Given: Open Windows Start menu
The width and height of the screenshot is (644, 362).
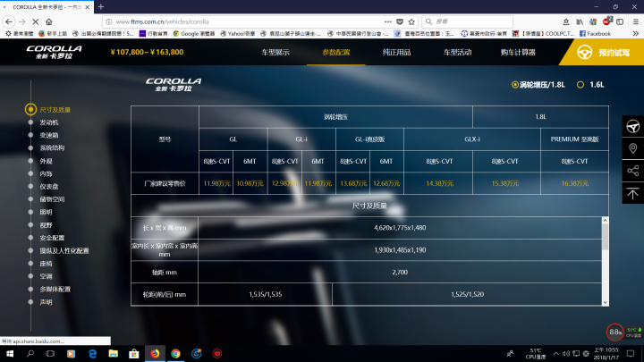Looking at the screenshot, I should (10, 353).
